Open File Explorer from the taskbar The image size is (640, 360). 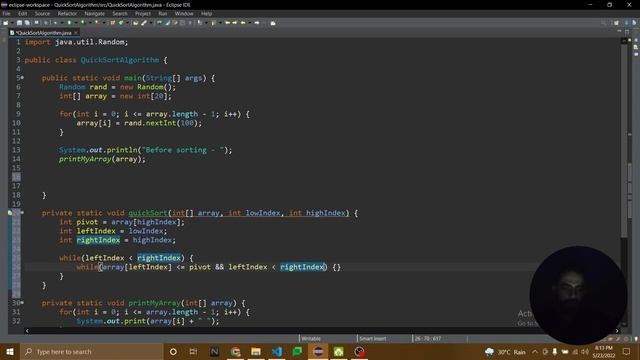pos(256,351)
